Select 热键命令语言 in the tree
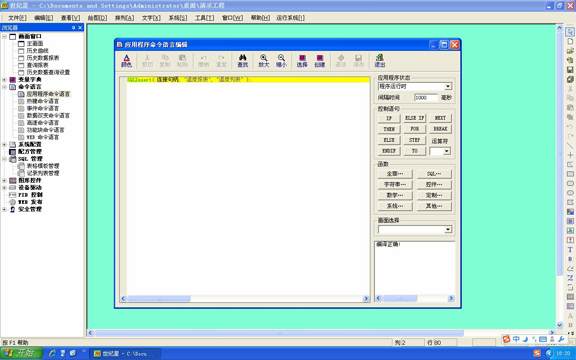Screen dimensions: 576x360 point(43,101)
